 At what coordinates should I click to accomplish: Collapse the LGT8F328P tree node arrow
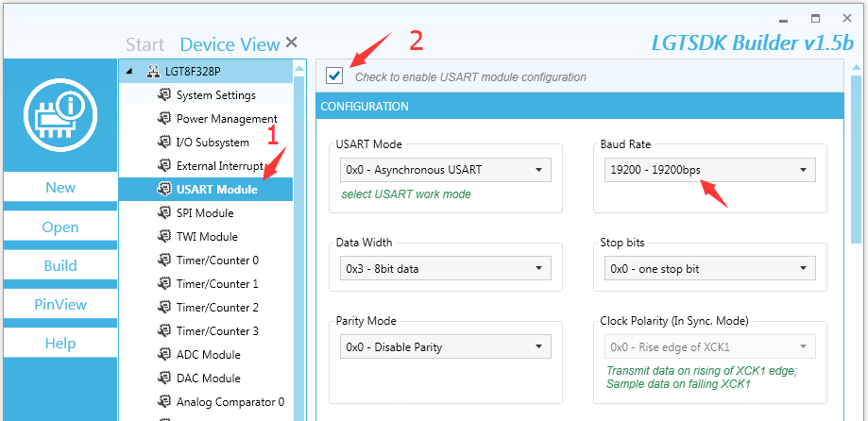129,72
